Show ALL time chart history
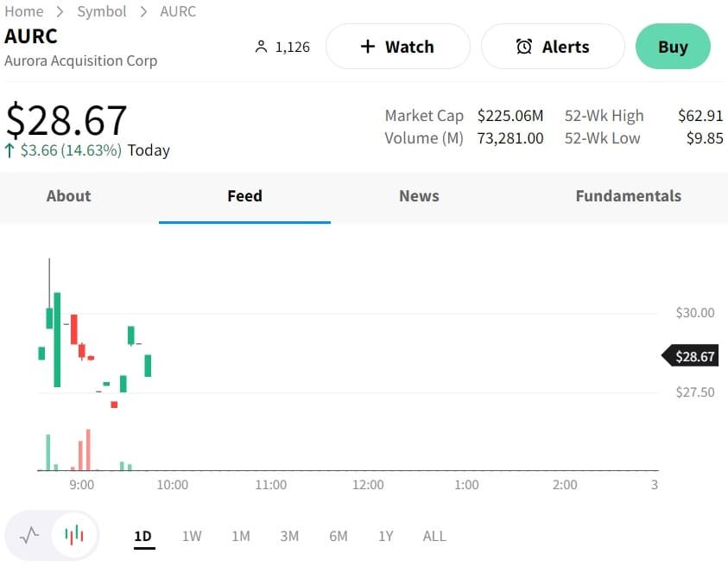This screenshot has width=728, height=567. coord(434,536)
